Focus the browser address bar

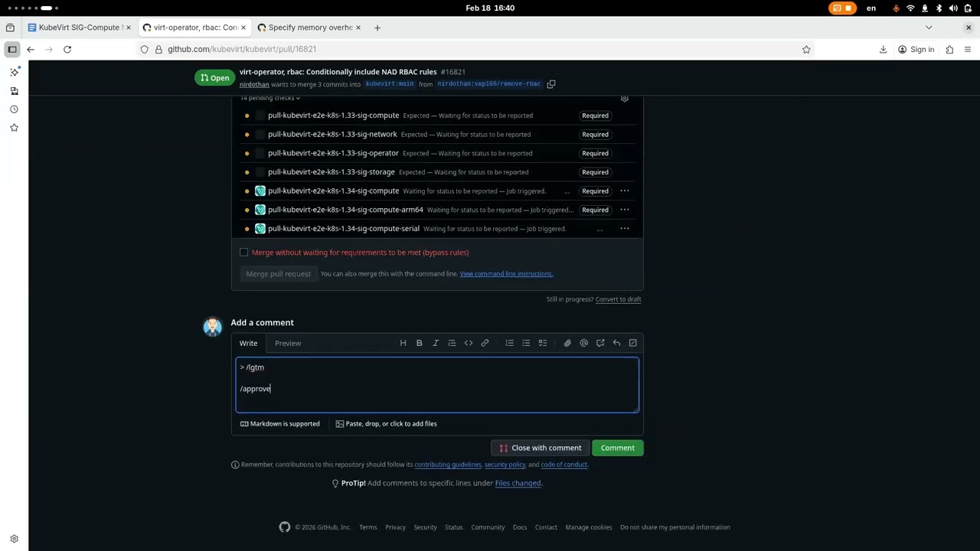coord(475,49)
